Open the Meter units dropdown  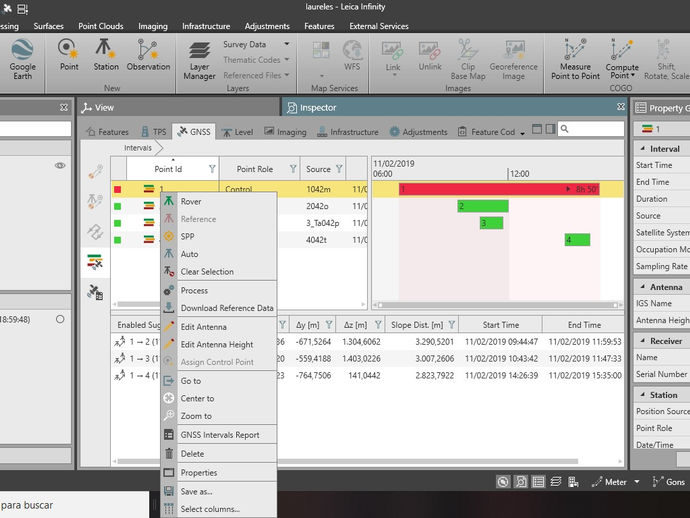(x=637, y=482)
